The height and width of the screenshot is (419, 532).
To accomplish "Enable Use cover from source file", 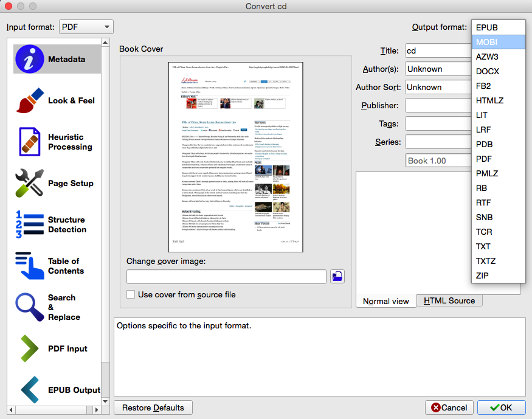I will click(131, 294).
